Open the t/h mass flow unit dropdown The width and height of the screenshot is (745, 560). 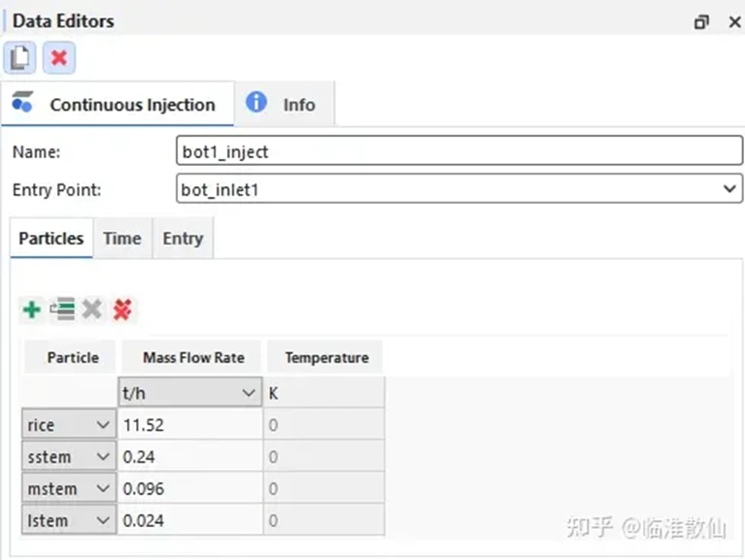tap(190, 392)
